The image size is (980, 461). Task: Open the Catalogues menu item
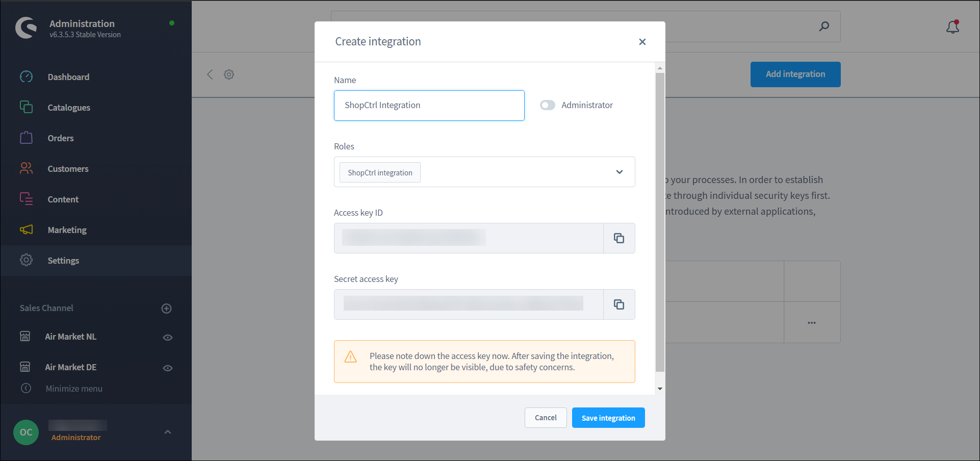pyautogui.click(x=96, y=108)
